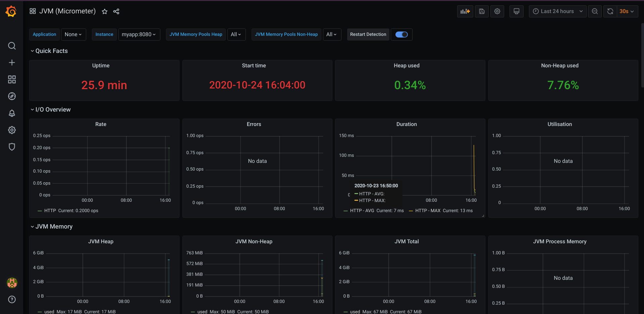This screenshot has width=644, height=314.
Task: Toggle used series in JVM Total legend
Action: 355,312
